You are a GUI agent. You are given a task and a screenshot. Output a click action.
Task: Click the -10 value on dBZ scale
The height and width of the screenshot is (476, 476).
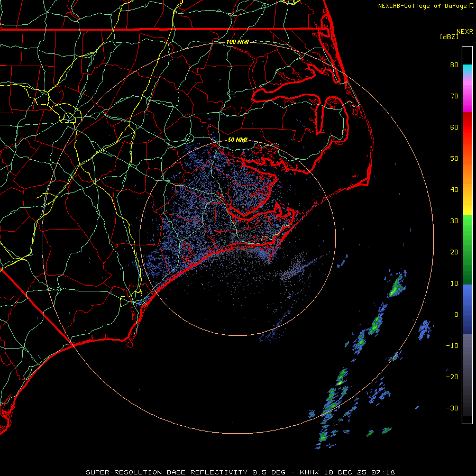coord(452,345)
